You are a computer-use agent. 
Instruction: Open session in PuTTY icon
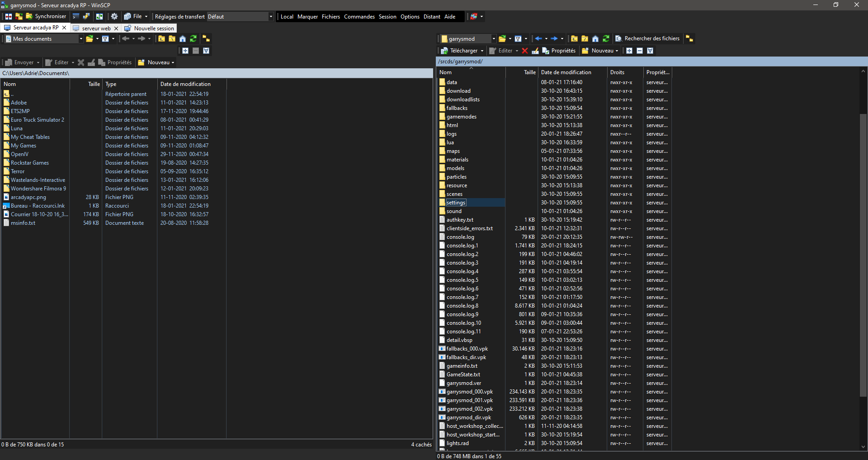86,16
